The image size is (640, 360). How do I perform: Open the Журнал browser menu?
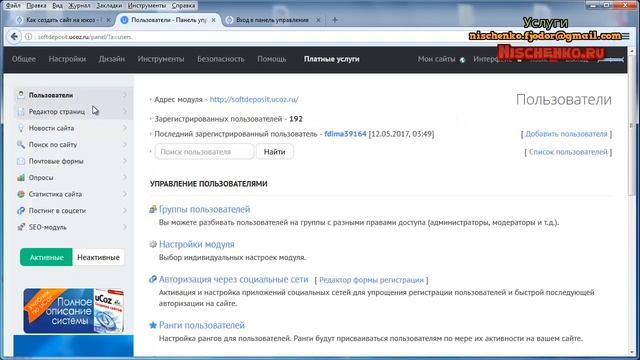(79, 5)
